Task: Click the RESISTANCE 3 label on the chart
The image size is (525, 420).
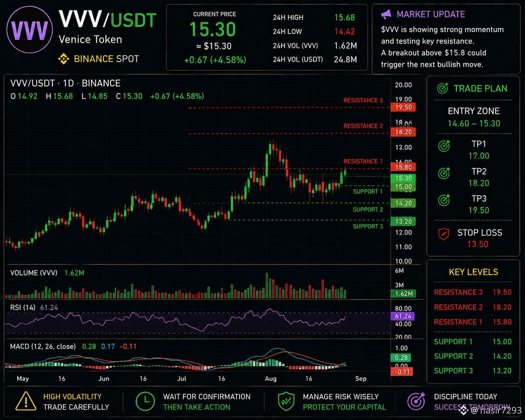Action: [x=363, y=100]
